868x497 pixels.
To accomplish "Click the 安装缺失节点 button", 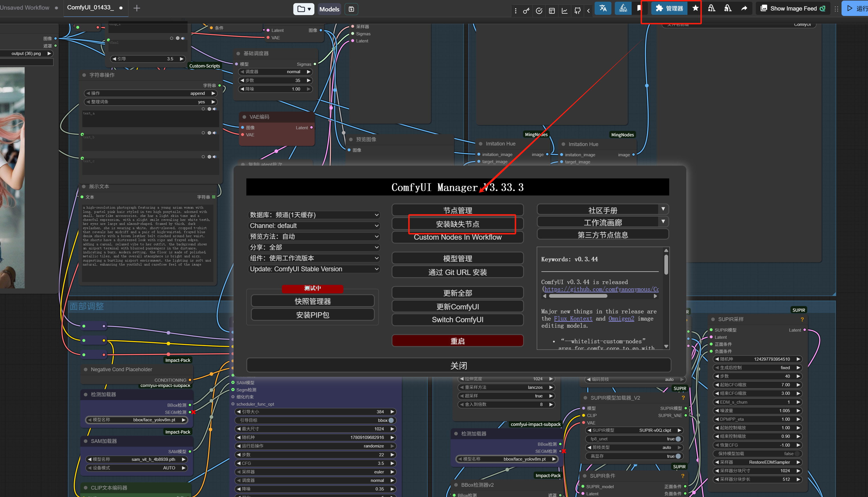I will (x=458, y=224).
